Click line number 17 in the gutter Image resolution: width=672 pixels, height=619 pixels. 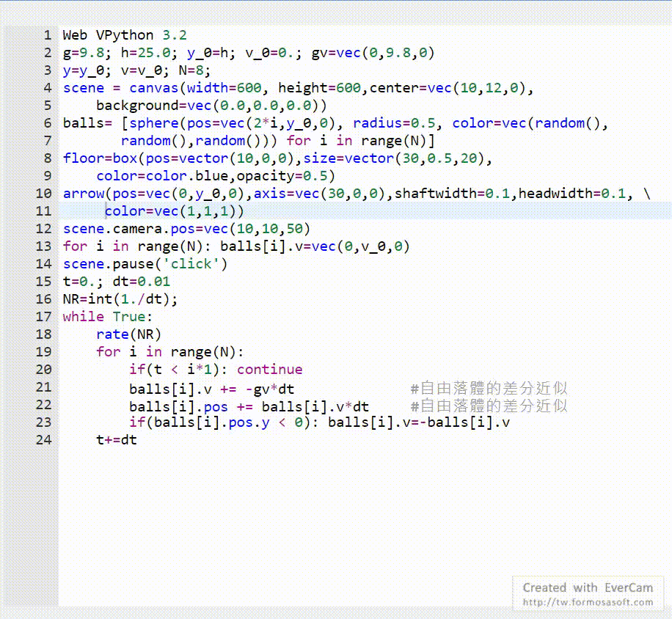tap(43, 317)
